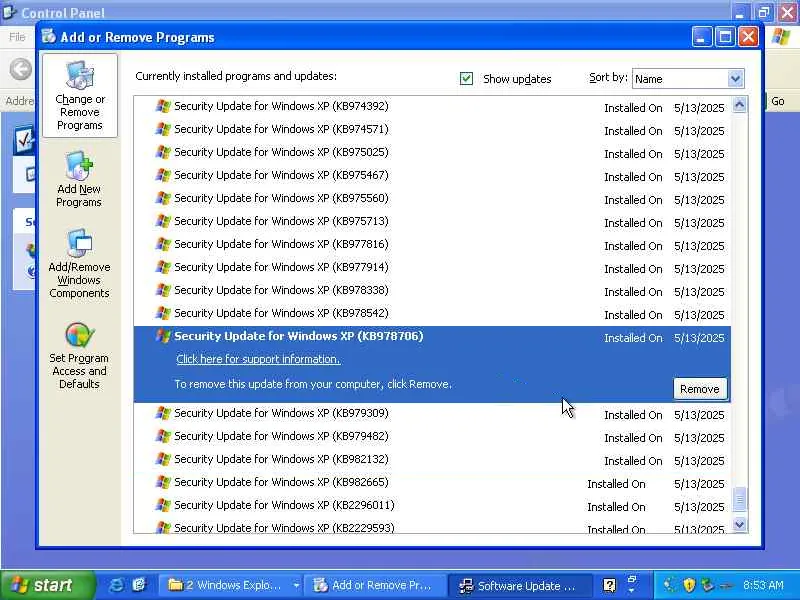800x600 pixels.
Task: Click icon of update KB974392
Action: point(163,106)
